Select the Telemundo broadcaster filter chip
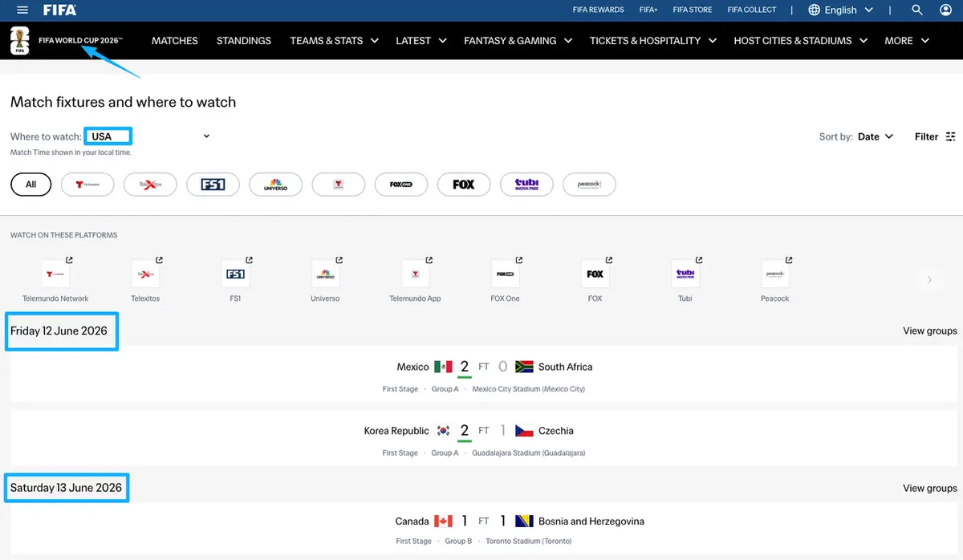The image size is (963, 560). (x=87, y=185)
